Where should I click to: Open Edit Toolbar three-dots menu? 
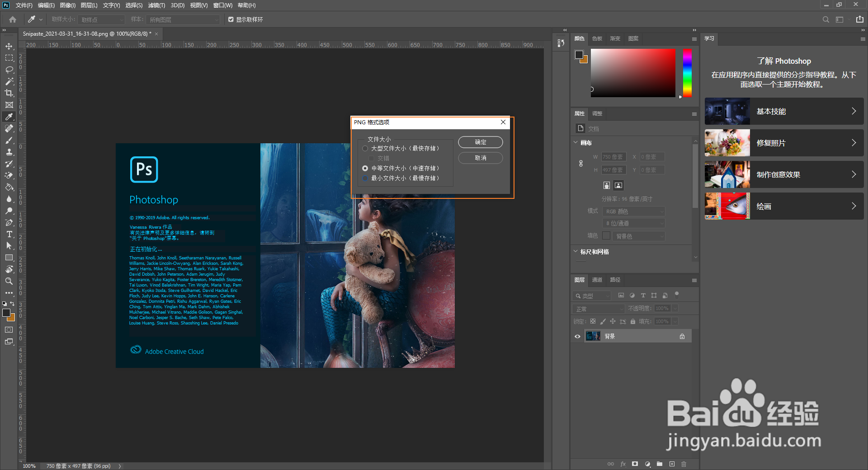(x=9, y=293)
